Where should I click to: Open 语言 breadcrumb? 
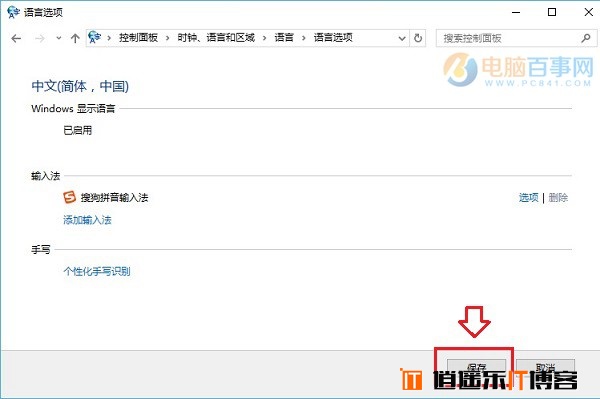click(x=284, y=37)
